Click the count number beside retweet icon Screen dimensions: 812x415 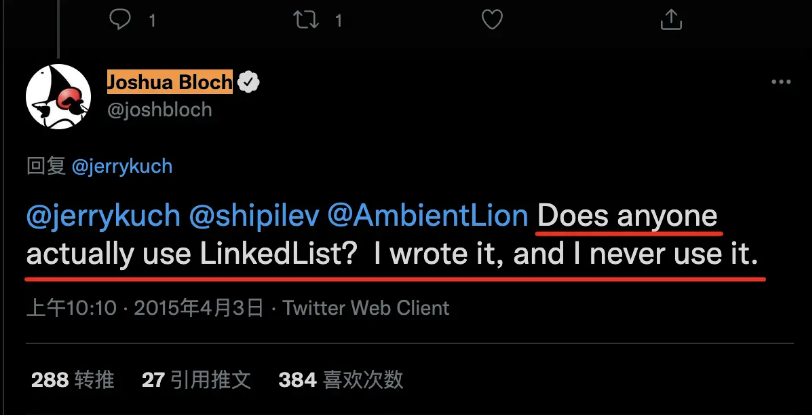[339, 19]
